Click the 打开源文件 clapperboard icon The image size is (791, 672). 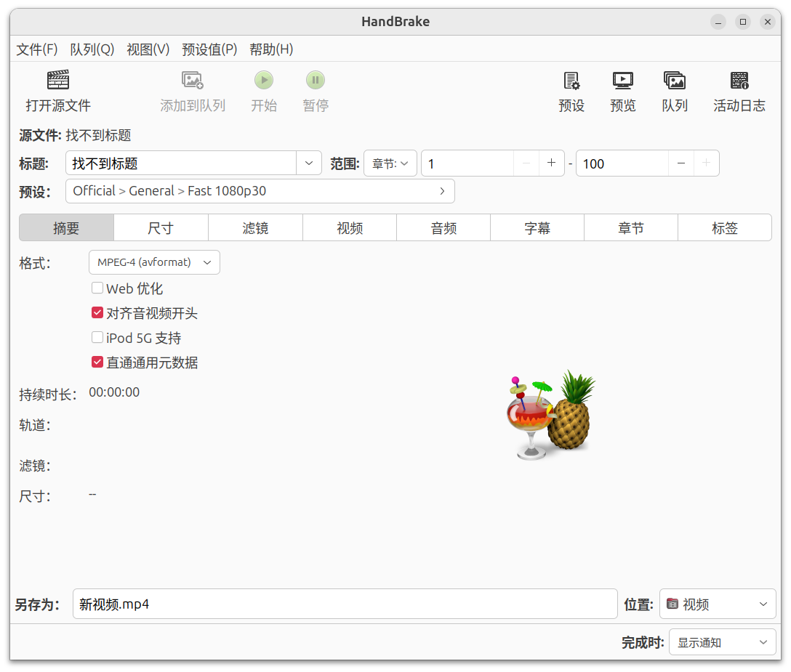pyautogui.click(x=58, y=80)
